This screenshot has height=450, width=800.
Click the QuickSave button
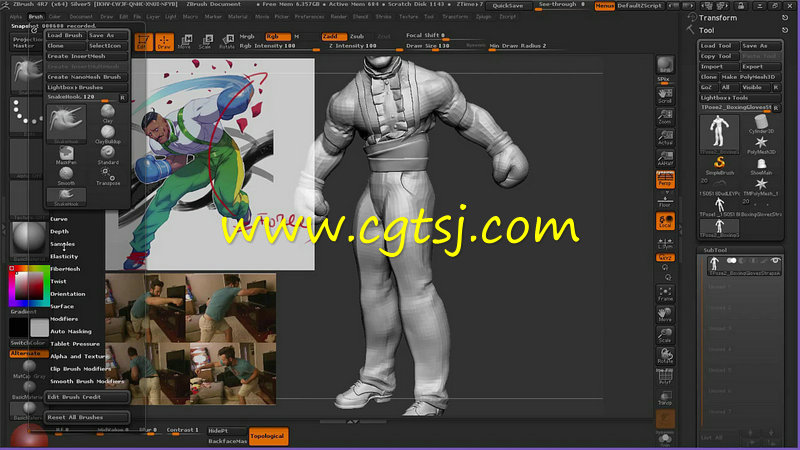click(508, 6)
